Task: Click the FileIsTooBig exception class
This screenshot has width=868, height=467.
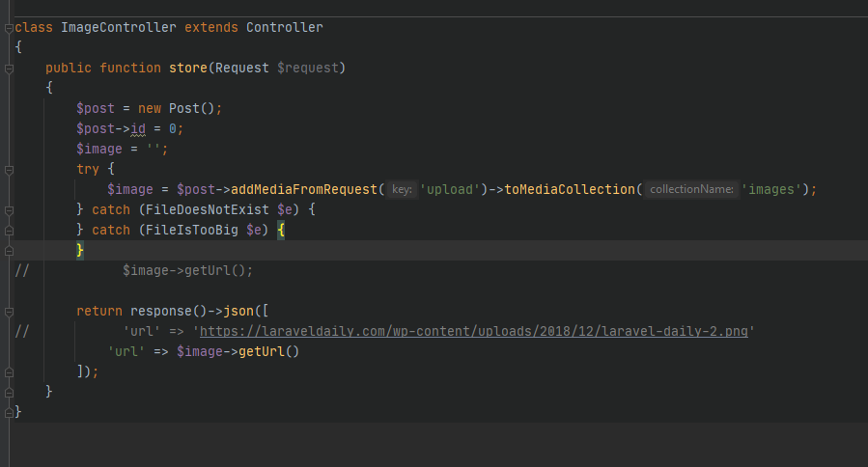Action: pyautogui.click(x=191, y=230)
